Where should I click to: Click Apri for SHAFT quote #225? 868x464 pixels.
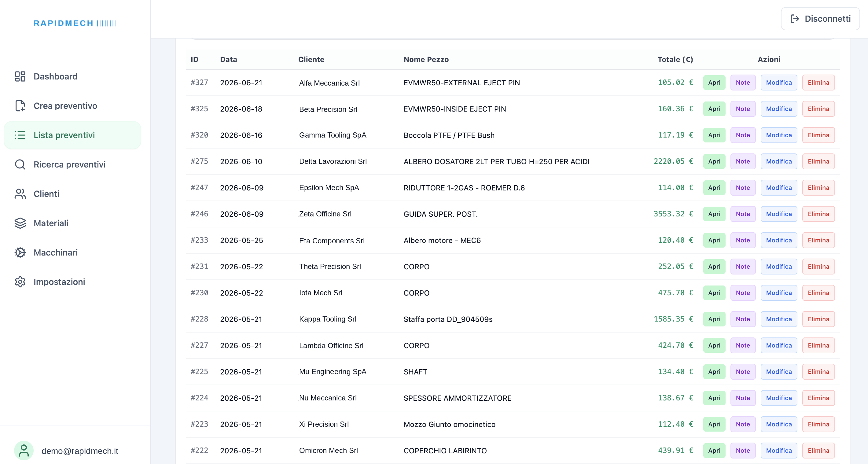point(714,372)
